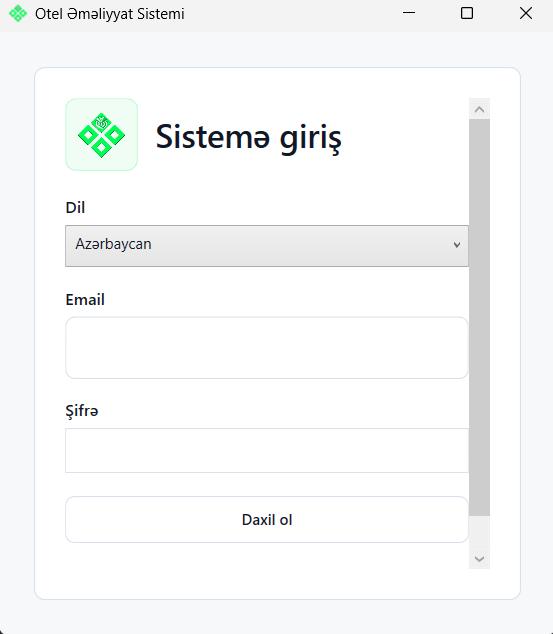Focus the Email input field
This screenshot has width=553, height=634.
(x=267, y=348)
